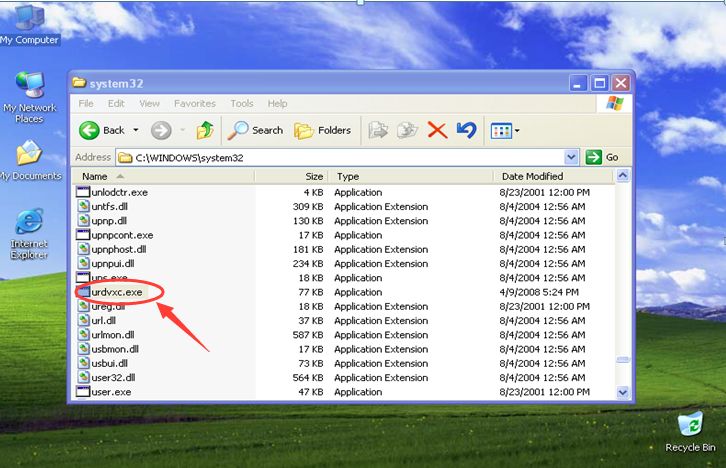The height and width of the screenshot is (468, 726).
Task: Open the Search pane
Action: coord(255,131)
